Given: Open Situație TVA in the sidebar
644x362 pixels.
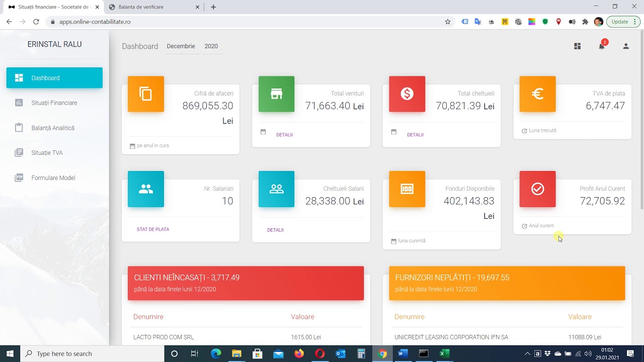Looking at the screenshot, I should point(54,153).
